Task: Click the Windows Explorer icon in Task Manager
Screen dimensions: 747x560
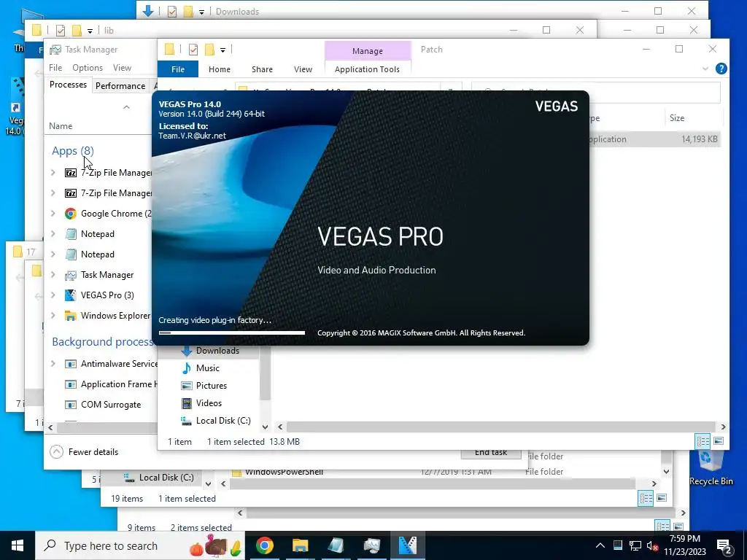Action: pyautogui.click(x=71, y=316)
